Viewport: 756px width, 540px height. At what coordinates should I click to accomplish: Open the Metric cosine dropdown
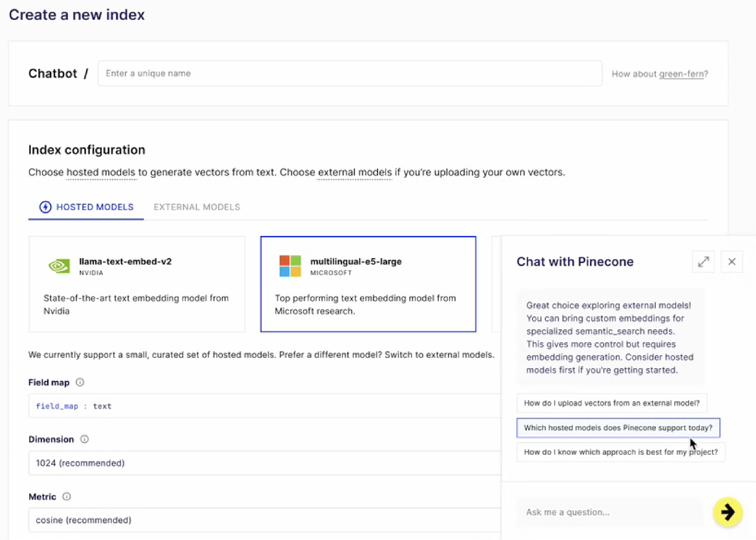click(265, 520)
